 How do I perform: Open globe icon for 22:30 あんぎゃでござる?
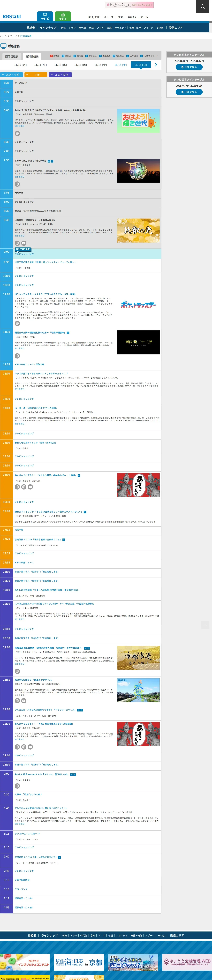point(17,747)
